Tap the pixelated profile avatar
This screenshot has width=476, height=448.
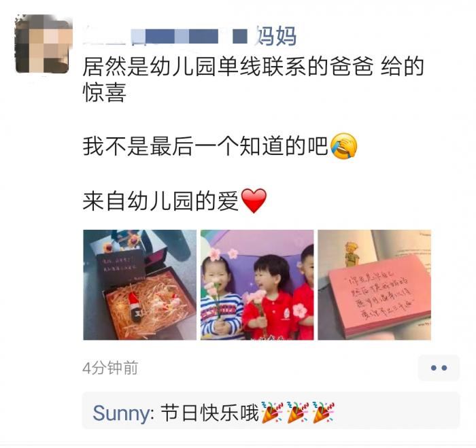pos(42,45)
